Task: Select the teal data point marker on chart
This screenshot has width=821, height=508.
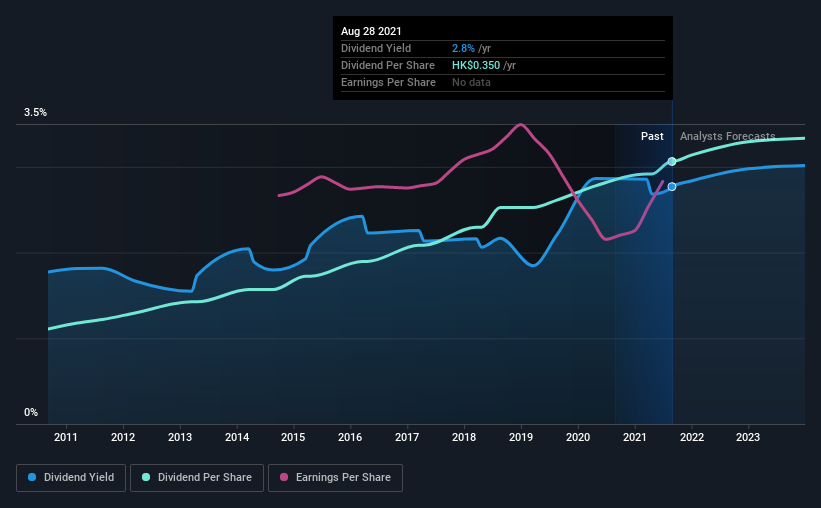Action: click(x=672, y=161)
